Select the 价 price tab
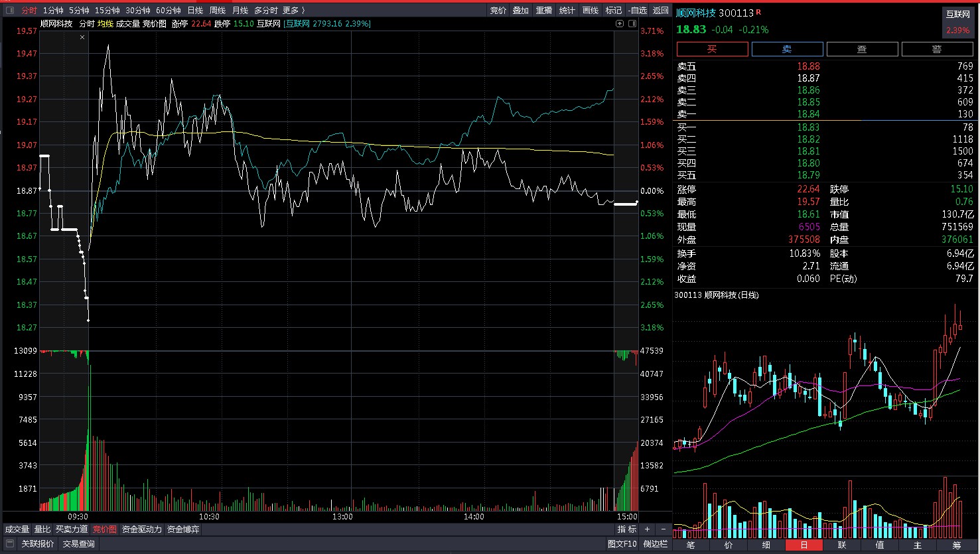Image resolution: width=980 pixels, height=554 pixels. pyautogui.click(x=729, y=545)
